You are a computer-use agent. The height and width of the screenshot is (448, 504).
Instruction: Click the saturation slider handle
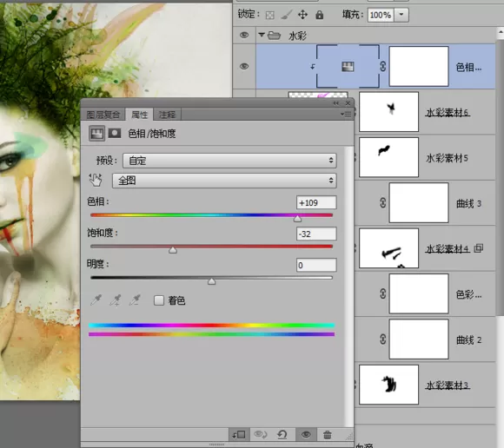[x=173, y=250]
